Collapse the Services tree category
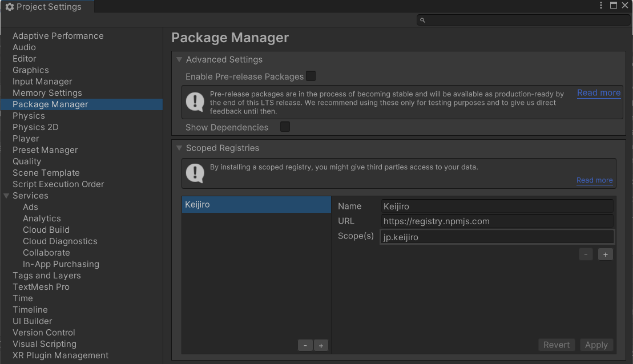The image size is (633, 364). 6,196
